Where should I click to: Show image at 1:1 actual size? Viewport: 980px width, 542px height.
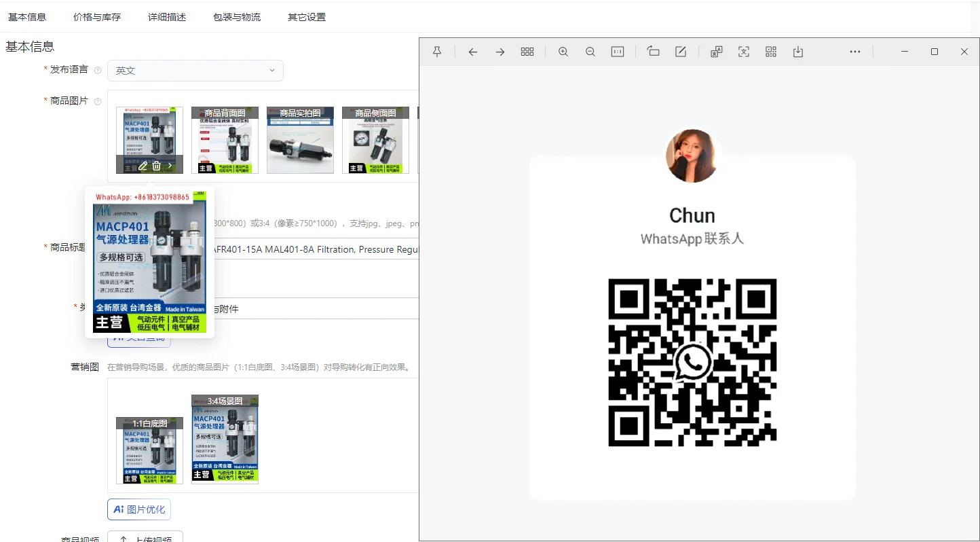click(618, 52)
